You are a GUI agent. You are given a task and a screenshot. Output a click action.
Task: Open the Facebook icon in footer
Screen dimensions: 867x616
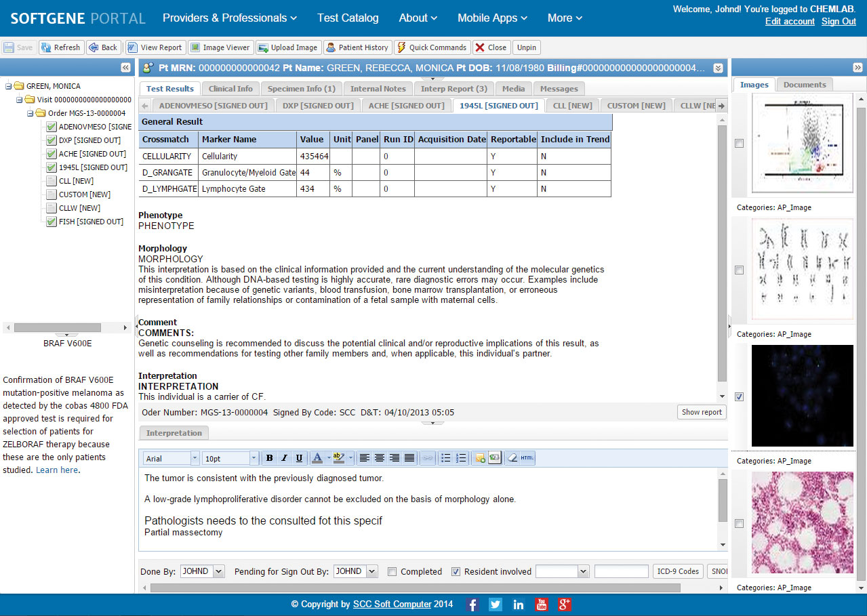(x=473, y=604)
